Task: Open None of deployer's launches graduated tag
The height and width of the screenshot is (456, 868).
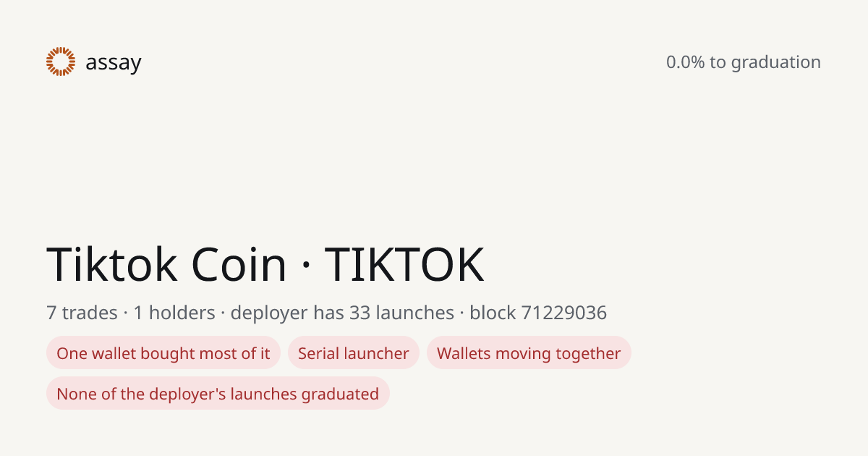Action: pos(218,393)
